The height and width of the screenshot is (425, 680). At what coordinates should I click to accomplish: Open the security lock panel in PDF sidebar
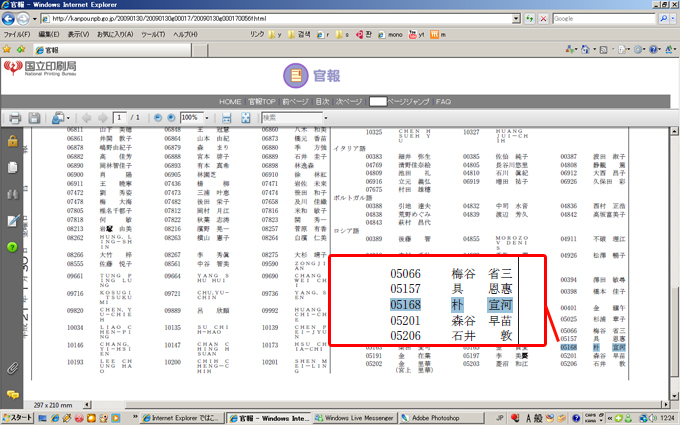pos(12,141)
